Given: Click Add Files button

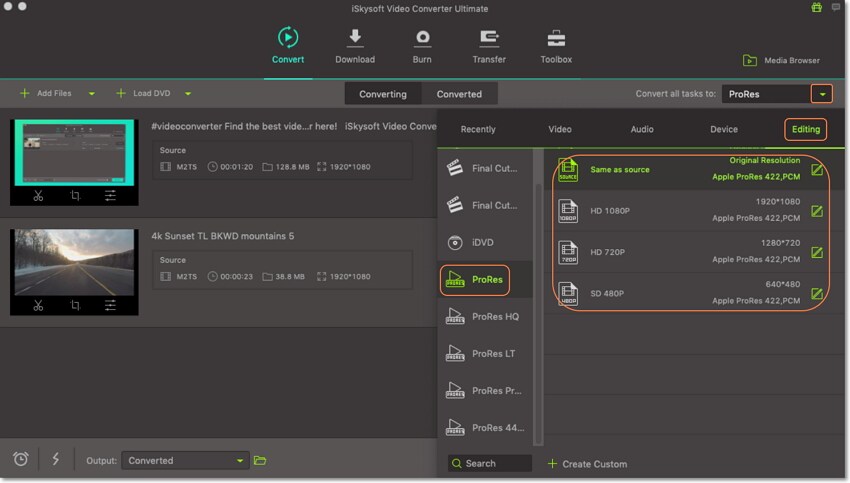Looking at the screenshot, I should [46, 93].
